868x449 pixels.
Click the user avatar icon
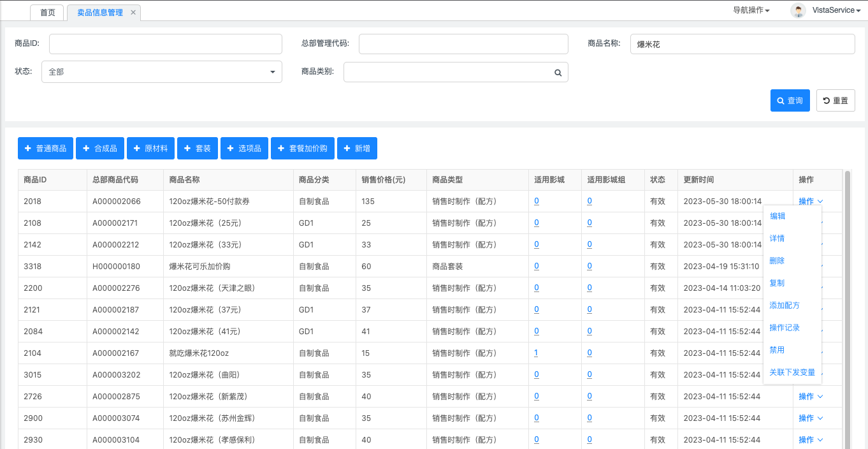tap(798, 10)
